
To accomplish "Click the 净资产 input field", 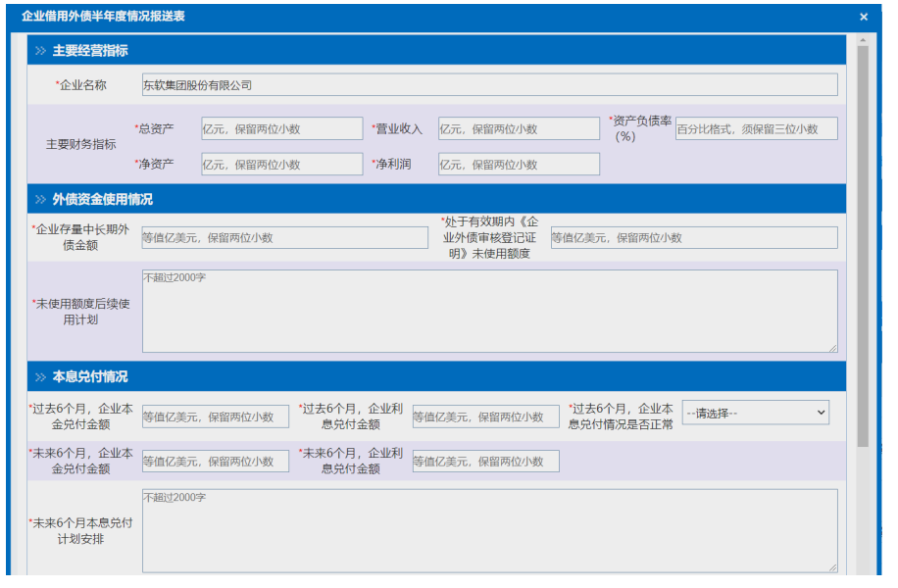I will 269,165.
